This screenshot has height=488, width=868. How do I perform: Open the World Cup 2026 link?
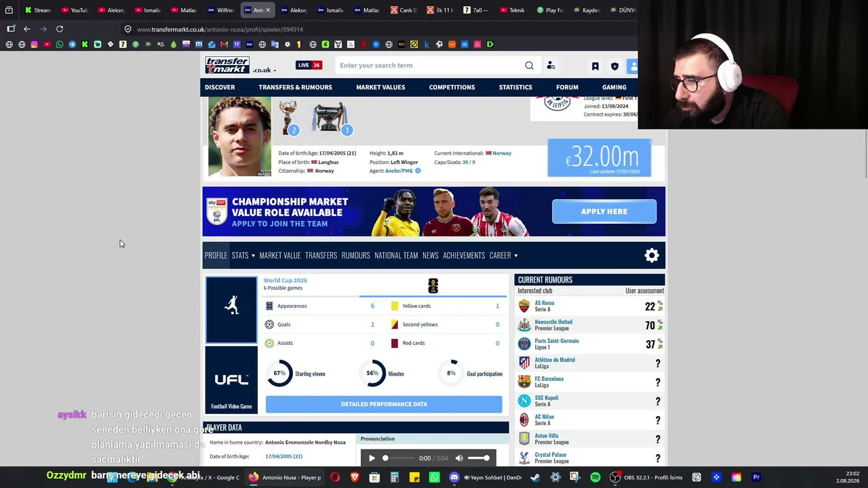(285, 281)
